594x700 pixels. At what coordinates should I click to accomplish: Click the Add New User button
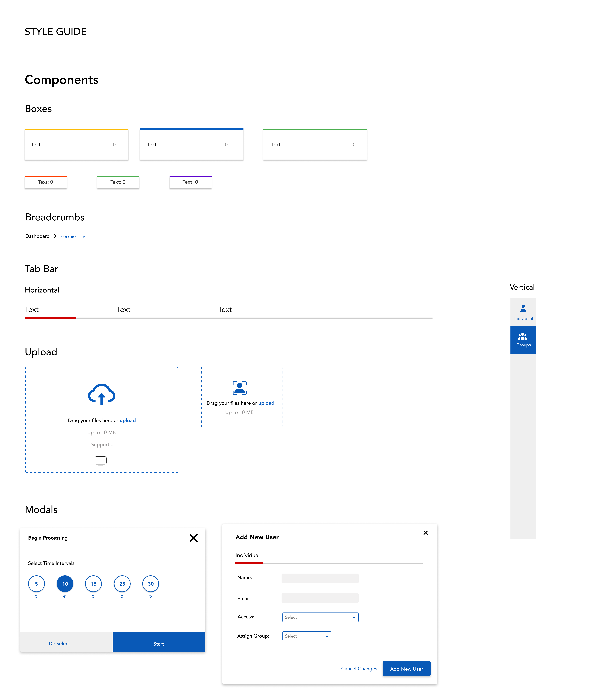tap(406, 669)
